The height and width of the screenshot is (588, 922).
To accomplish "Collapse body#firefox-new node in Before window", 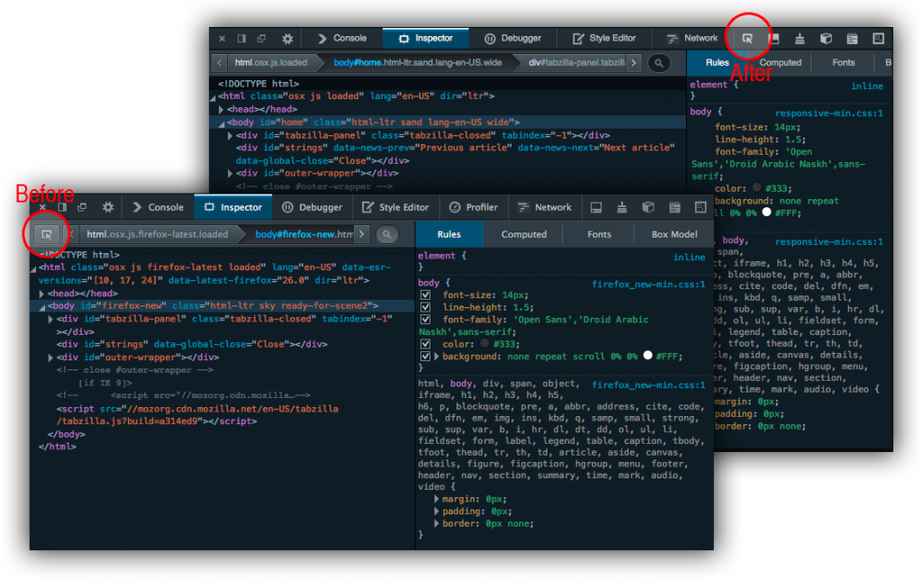I will (x=42, y=307).
